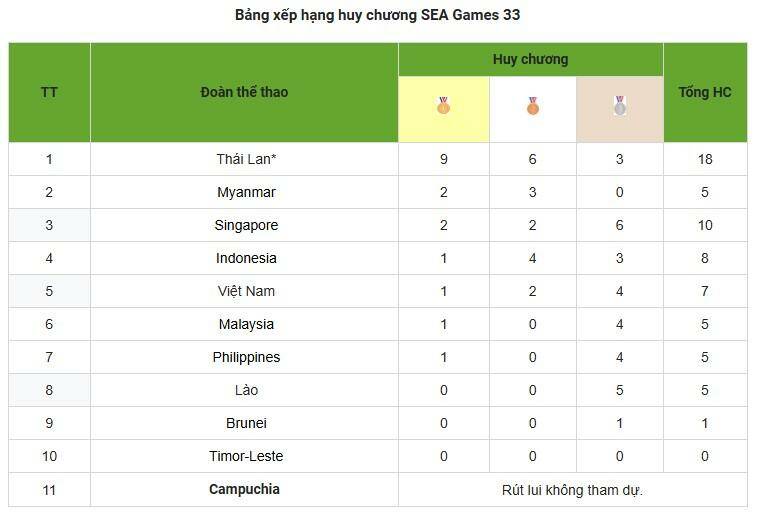Click the 'Brunei' team cell
The height and width of the screenshot is (518, 757).
pos(245,423)
